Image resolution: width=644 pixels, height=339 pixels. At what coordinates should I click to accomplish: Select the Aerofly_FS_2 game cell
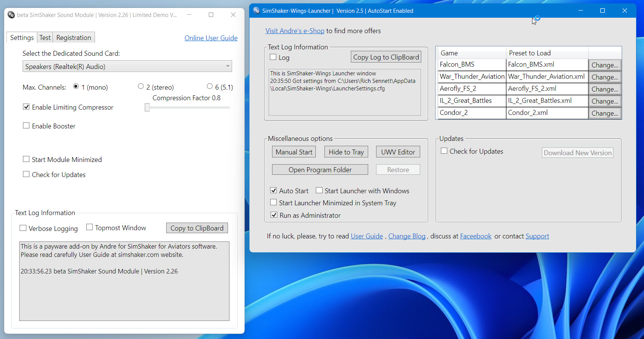pyautogui.click(x=472, y=89)
